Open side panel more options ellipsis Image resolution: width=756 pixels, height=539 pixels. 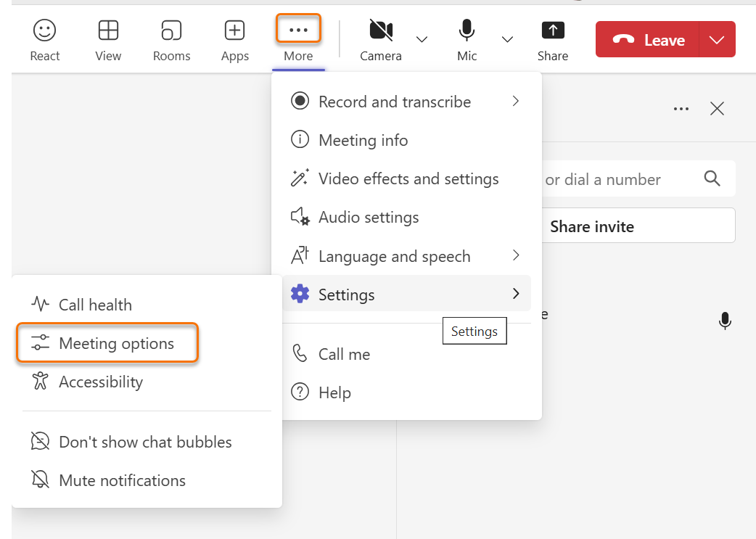point(681,109)
